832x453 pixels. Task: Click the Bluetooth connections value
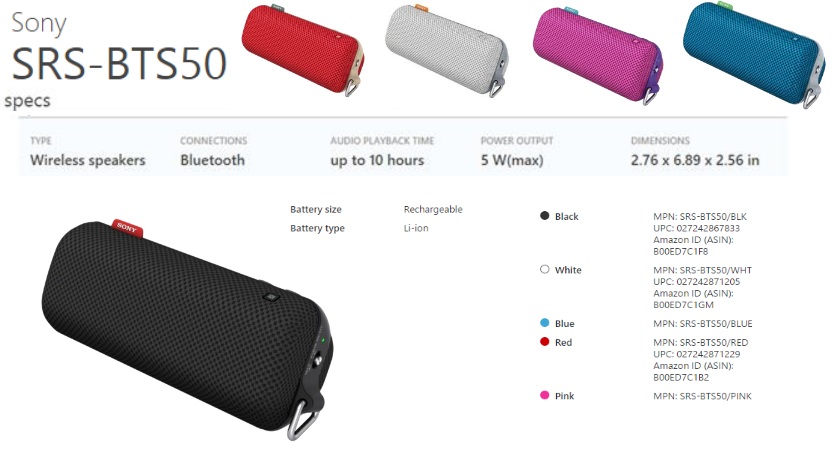[212, 160]
